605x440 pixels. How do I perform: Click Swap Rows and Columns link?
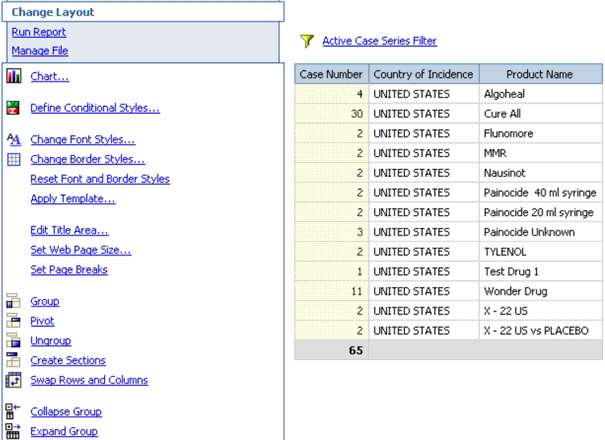pos(89,380)
